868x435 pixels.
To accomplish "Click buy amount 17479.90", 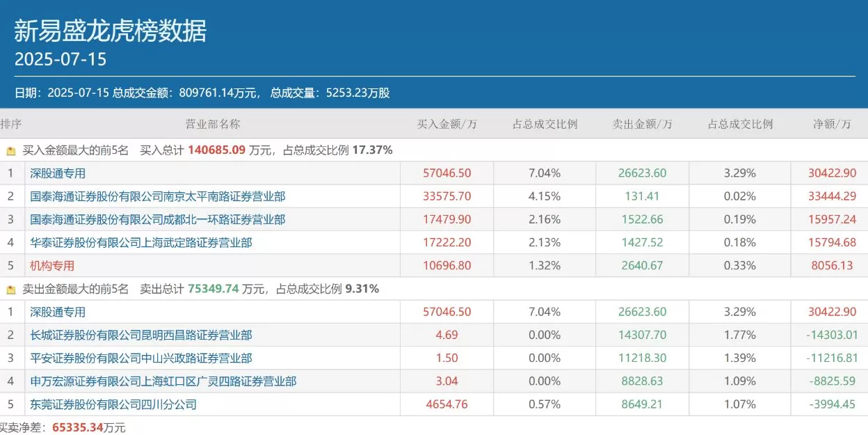I will point(447,219).
